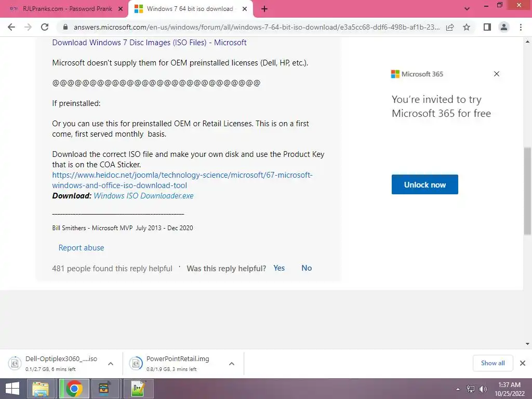Download Windows ISO Downloader.exe link
The height and width of the screenshot is (399, 532).
pos(143,196)
